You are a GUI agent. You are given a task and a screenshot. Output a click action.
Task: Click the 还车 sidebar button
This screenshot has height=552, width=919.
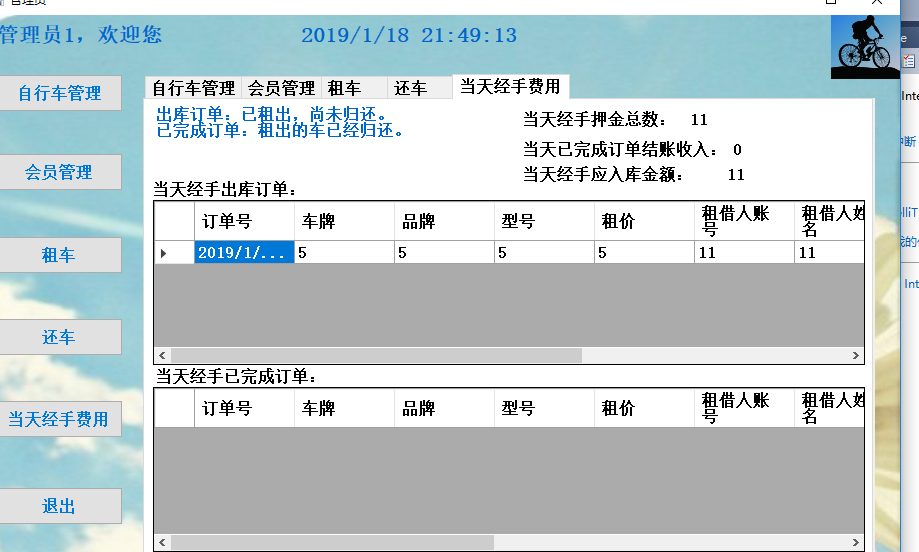tap(59, 337)
